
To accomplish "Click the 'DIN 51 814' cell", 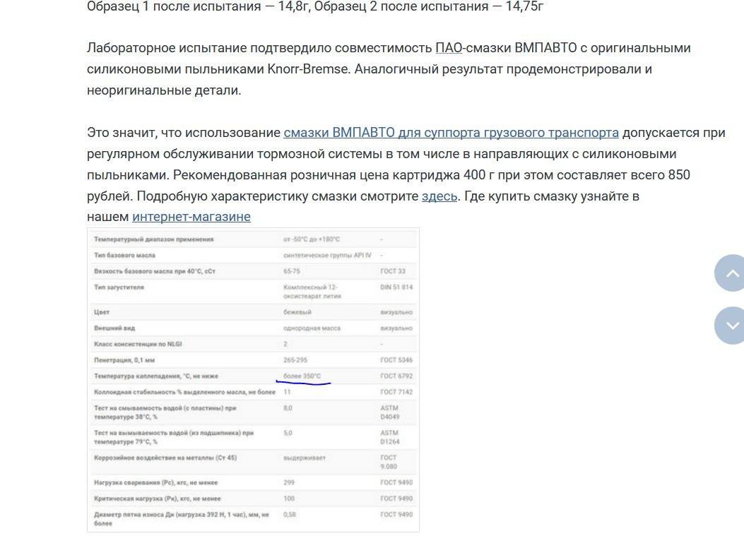I will (396, 287).
